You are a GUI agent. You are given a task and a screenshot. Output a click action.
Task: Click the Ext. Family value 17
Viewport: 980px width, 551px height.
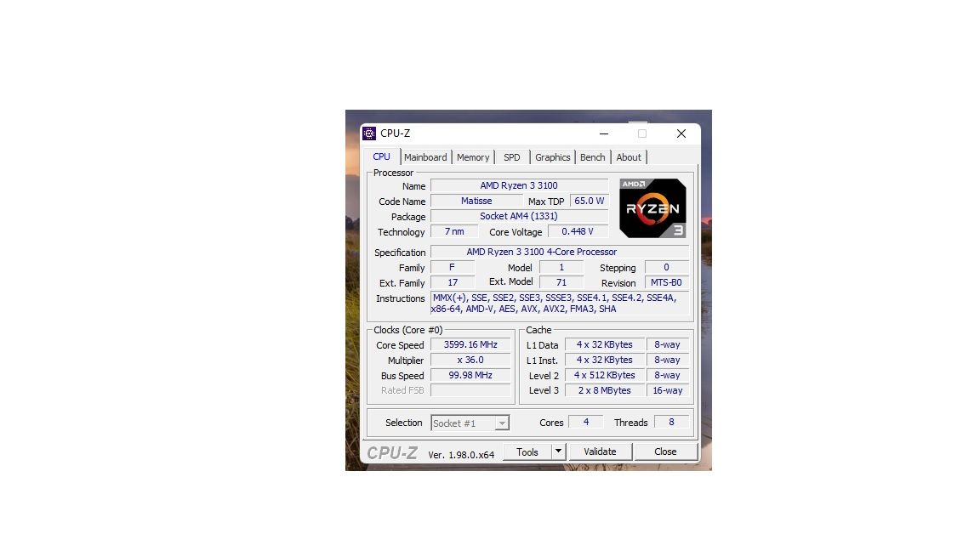[x=453, y=283]
